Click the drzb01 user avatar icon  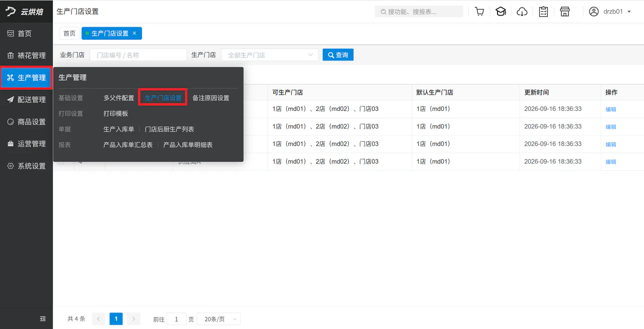coord(594,12)
